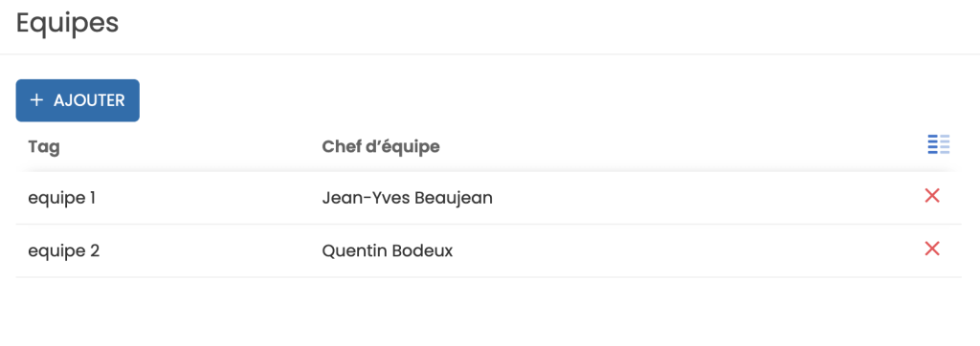Sort by the Chef d'équipe column header

coord(381,147)
